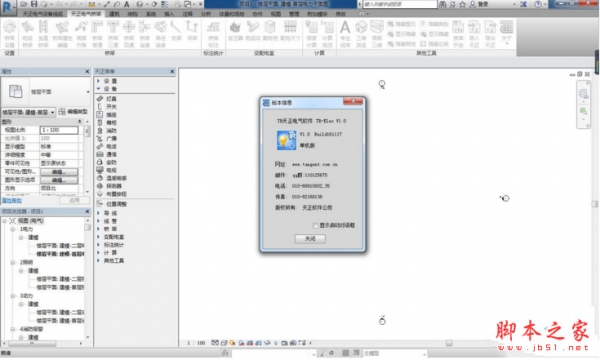Open the 探测器 detector tool
The height and width of the screenshot is (360, 600).
[100, 186]
